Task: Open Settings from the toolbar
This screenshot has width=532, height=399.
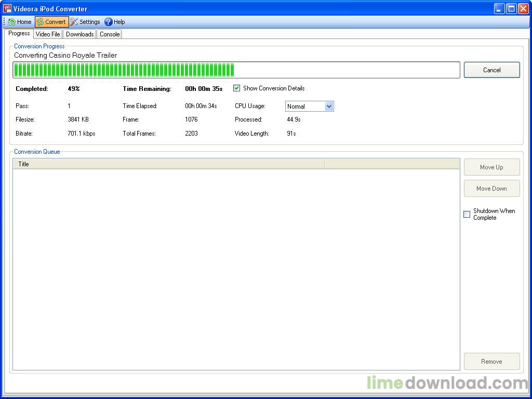Action: click(85, 22)
